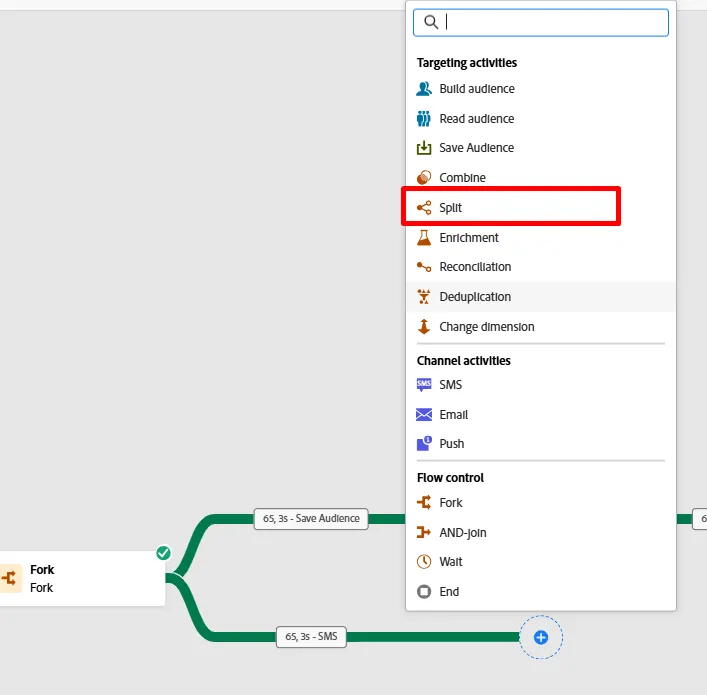
Task: Select the Save Audience menu entry
Action: pyautogui.click(x=541, y=148)
